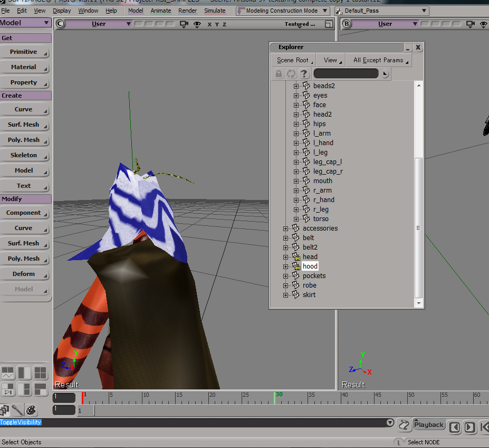Select the viewport layout icon with graph pane

pyautogui.click(x=7, y=373)
